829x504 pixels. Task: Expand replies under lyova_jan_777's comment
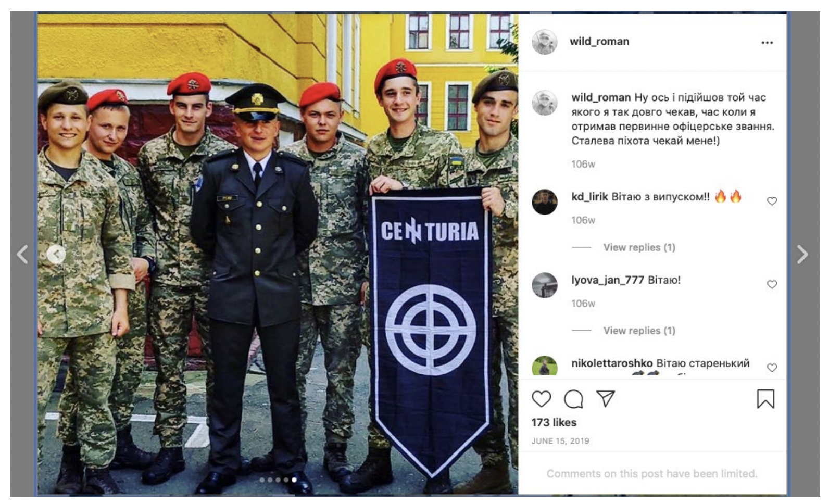(x=639, y=331)
